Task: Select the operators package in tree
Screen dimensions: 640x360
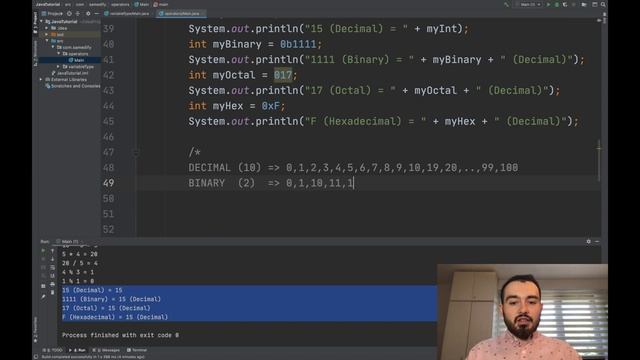Action: pyautogui.click(x=75, y=53)
